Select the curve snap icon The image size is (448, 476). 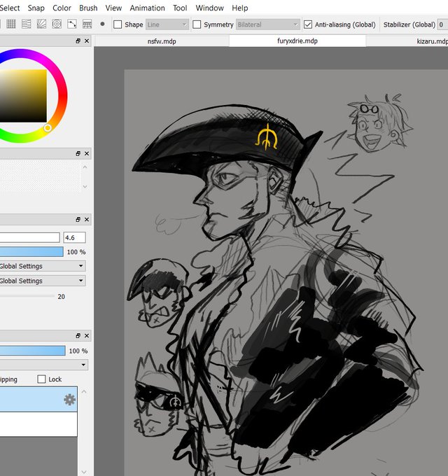pos(71,24)
